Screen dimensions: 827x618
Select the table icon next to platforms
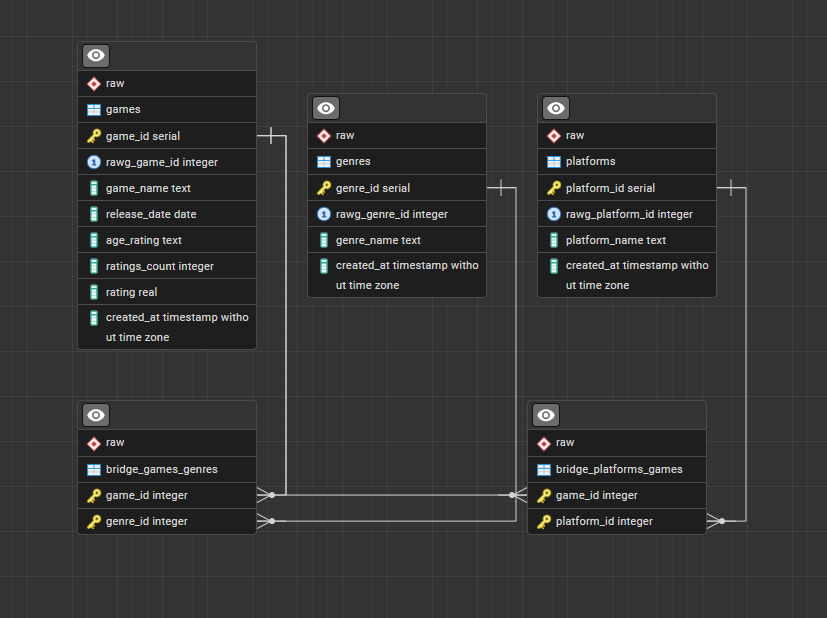[x=554, y=161]
